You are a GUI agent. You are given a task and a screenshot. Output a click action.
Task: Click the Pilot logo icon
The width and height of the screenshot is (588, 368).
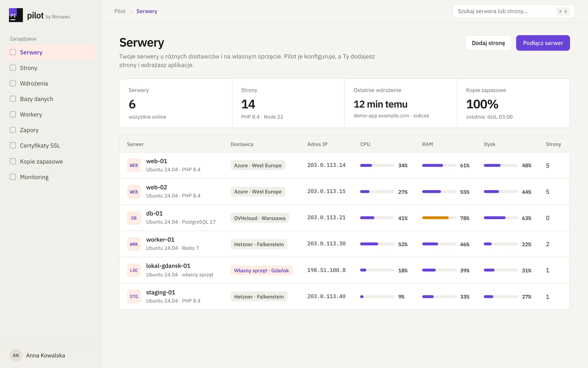tap(16, 15)
